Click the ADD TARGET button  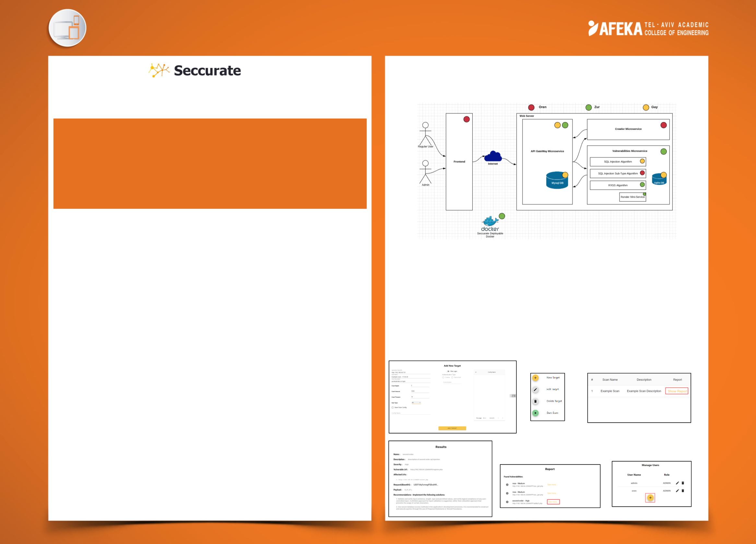(x=452, y=428)
